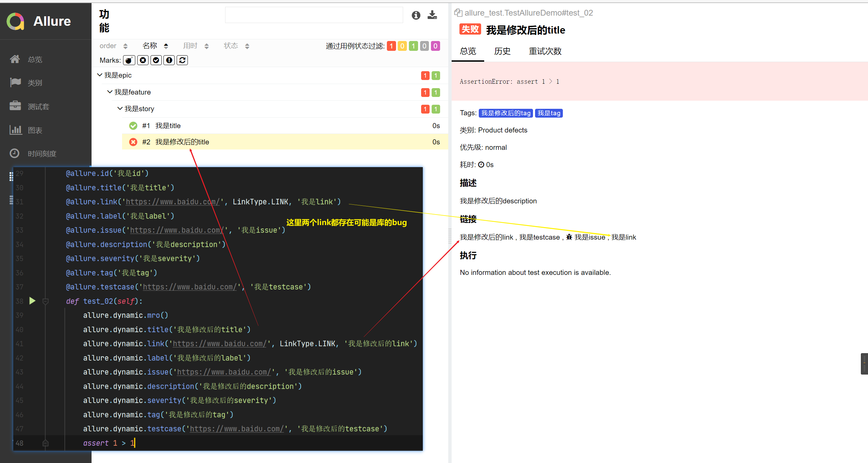The image size is (868, 463).
Task: Open the 总览 overview page via home icon
Action: coord(15,59)
